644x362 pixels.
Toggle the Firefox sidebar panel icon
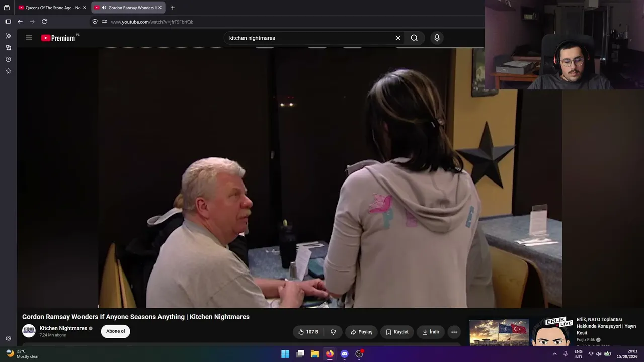8,22
